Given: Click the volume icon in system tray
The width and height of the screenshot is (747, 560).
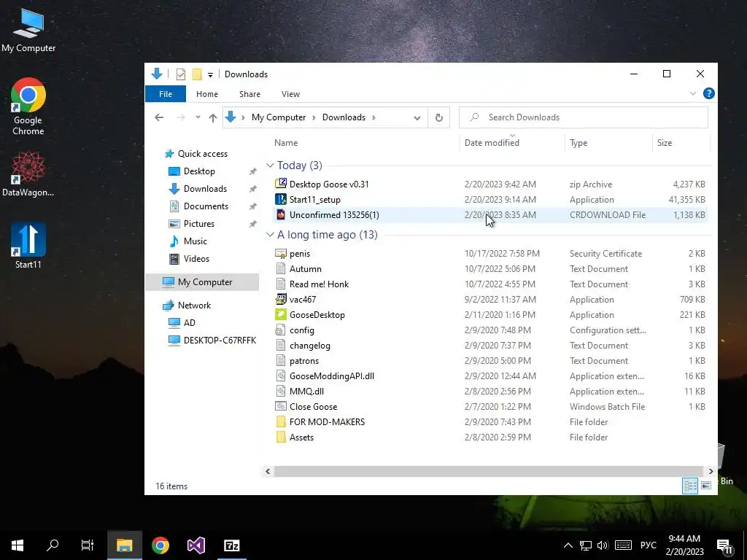Looking at the screenshot, I should pyautogui.click(x=602, y=545).
